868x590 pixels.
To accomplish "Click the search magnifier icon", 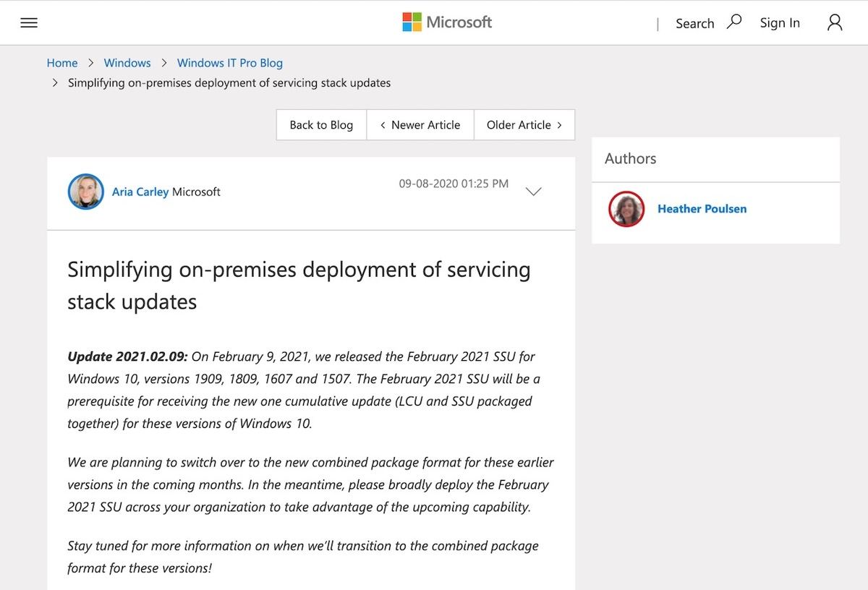I will point(734,22).
